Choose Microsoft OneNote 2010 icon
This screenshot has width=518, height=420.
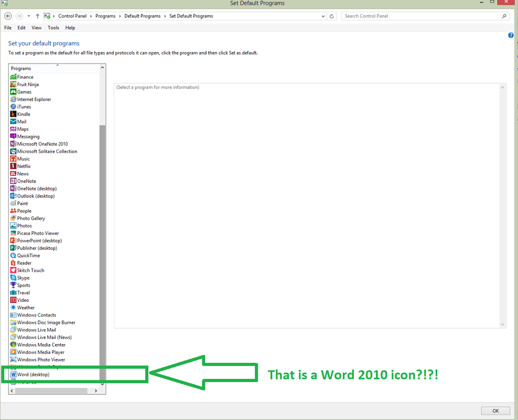(13, 144)
